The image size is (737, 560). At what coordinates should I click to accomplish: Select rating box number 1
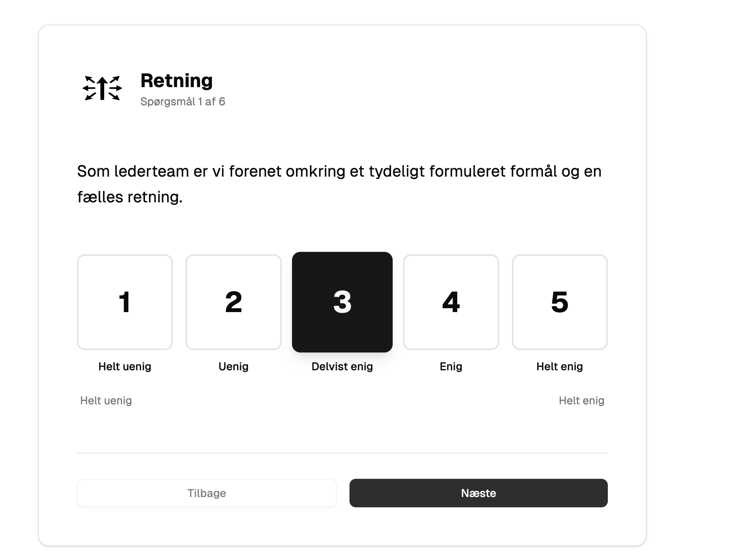pyautogui.click(x=125, y=302)
